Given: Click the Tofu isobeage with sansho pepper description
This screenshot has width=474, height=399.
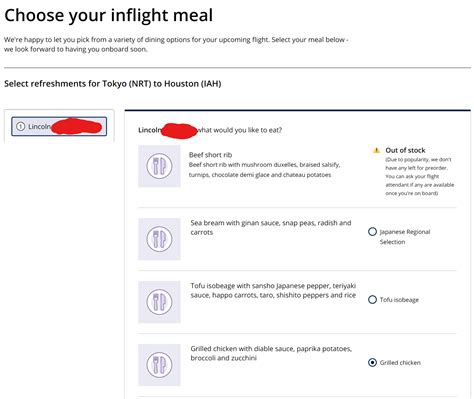Looking at the screenshot, I should [273, 290].
